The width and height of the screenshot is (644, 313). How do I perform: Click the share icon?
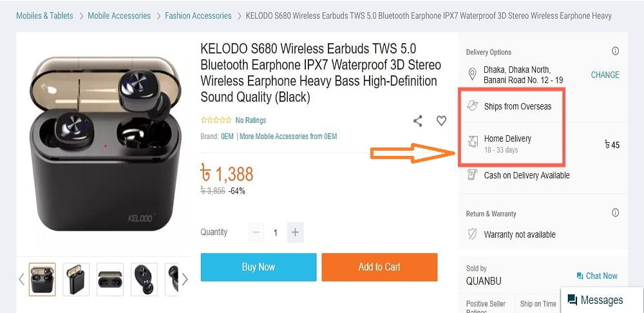coord(418,120)
